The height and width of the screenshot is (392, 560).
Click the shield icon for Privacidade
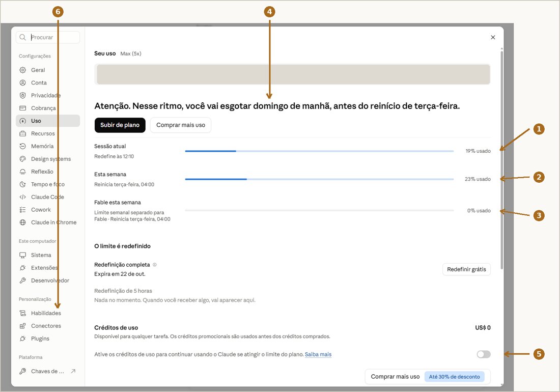(x=23, y=95)
